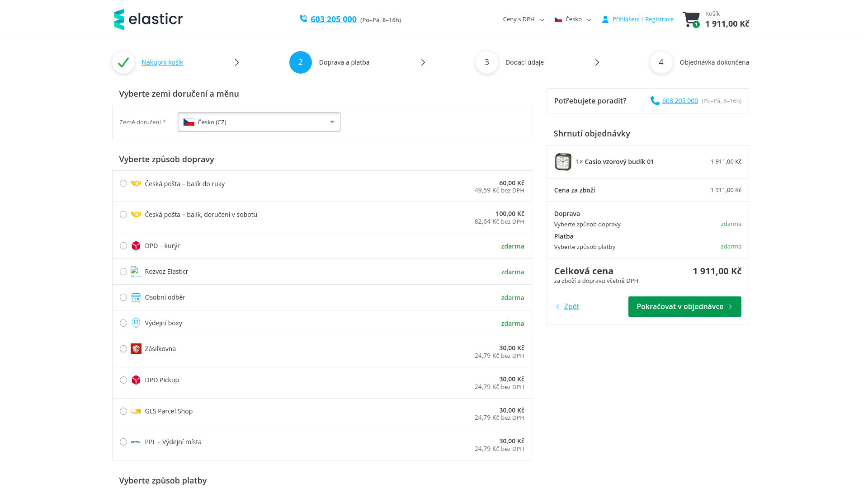Open the Česko language selector

click(x=573, y=19)
